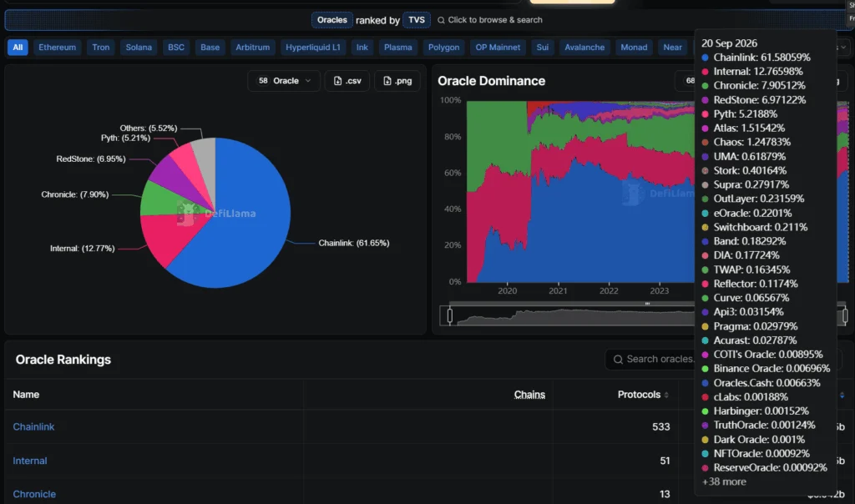This screenshot has height=504, width=855.
Task: Open the 58 Oracle selector dropdown
Action: pyautogui.click(x=284, y=81)
